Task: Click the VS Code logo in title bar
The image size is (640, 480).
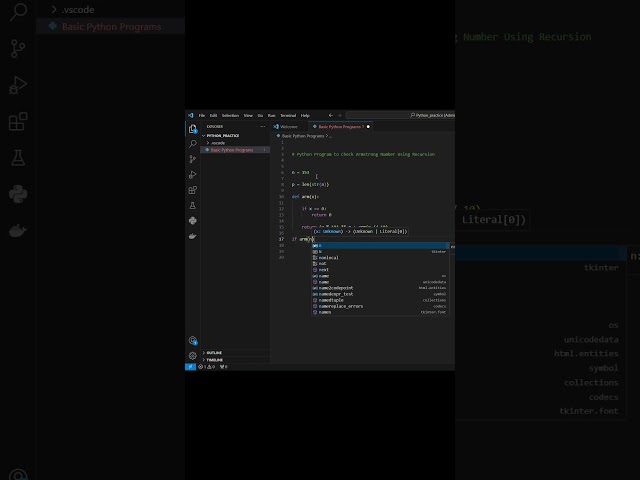Action: pos(191,116)
